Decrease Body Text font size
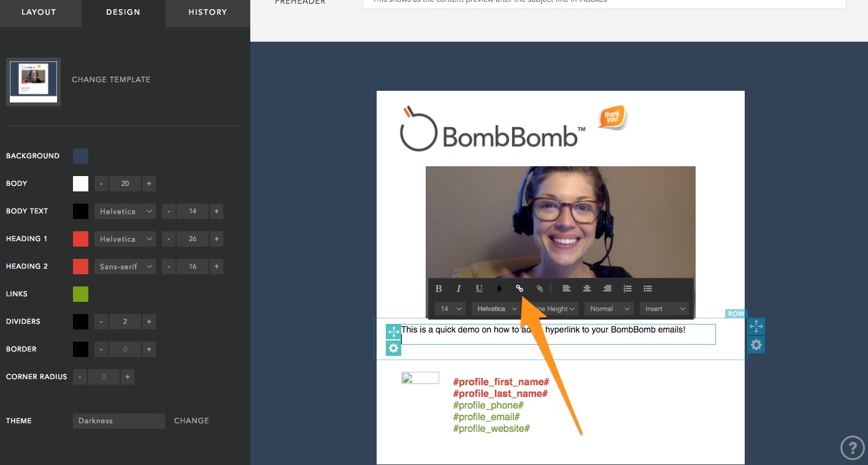868x465 pixels. click(169, 211)
